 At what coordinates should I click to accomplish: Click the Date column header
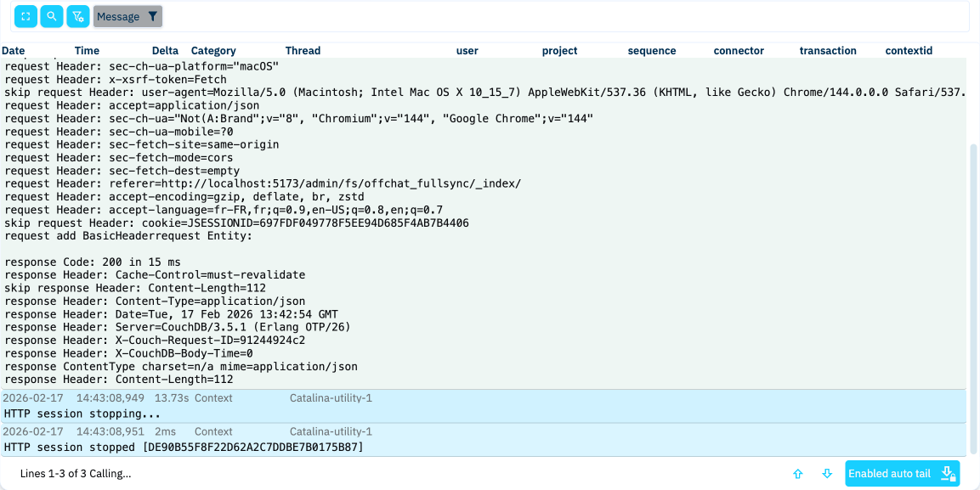click(x=14, y=51)
